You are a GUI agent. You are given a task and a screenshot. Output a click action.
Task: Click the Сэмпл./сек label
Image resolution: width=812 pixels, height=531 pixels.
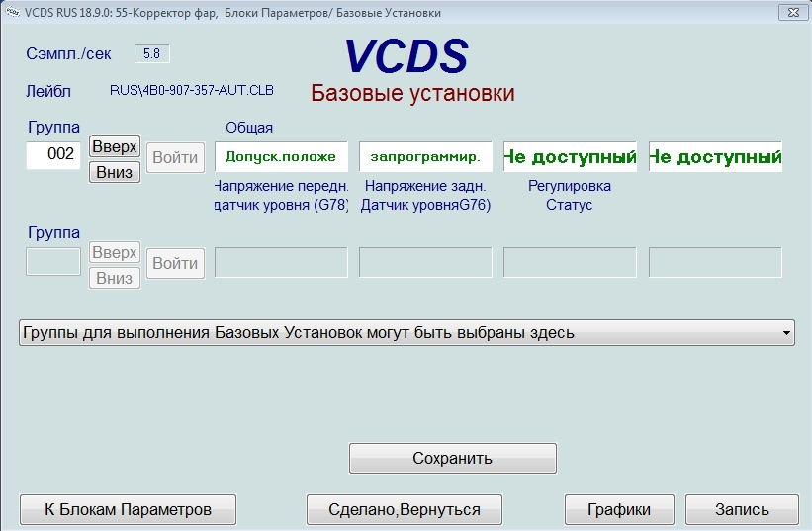[68, 53]
